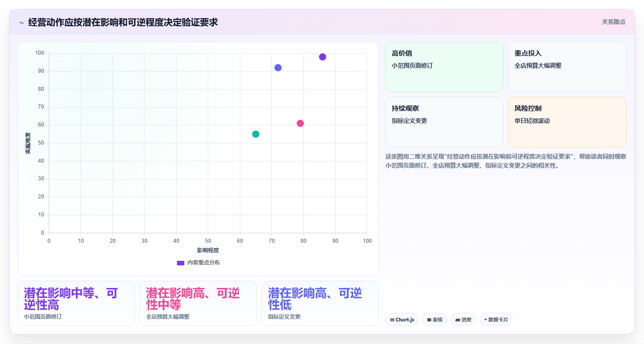The image size is (644, 344).
Task: Click the y-axis tick label 90
Action: pyautogui.click(x=41, y=71)
